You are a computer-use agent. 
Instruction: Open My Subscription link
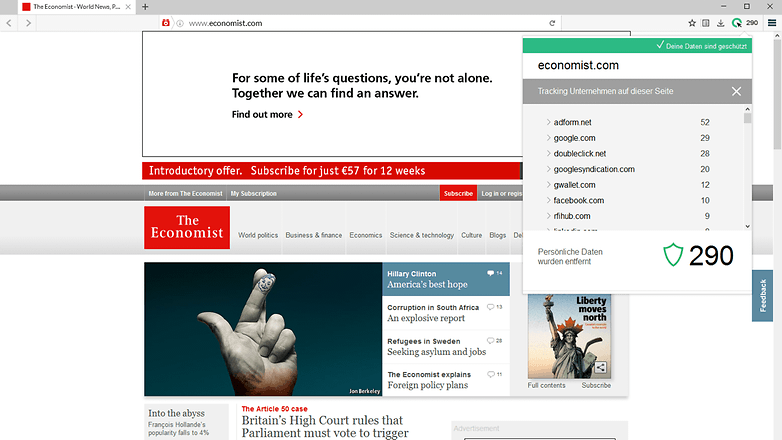[253, 194]
